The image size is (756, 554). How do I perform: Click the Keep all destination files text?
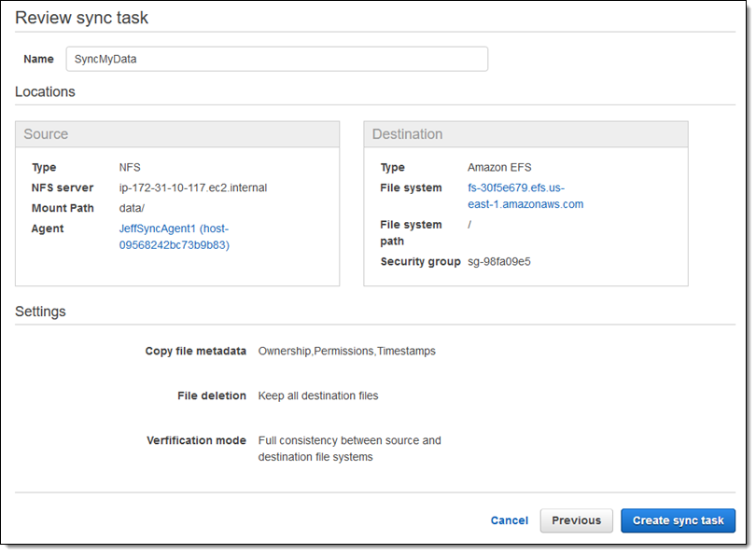[x=318, y=395]
